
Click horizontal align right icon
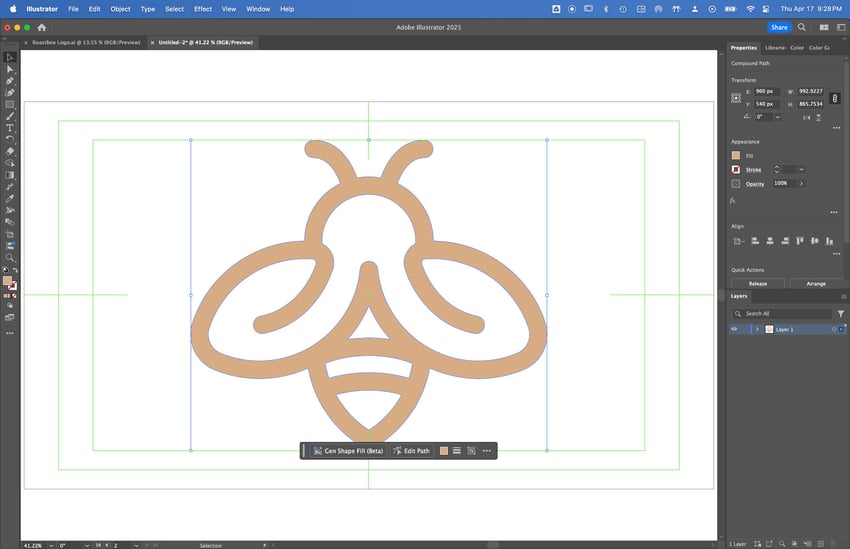click(785, 241)
